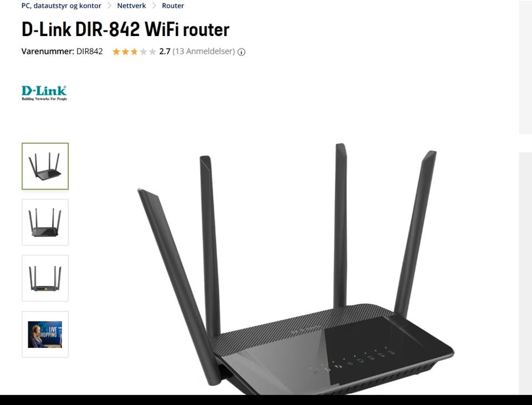The image size is (532, 405).
Task: Open the Live Shopping video thumbnail
Action: click(45, 334)
